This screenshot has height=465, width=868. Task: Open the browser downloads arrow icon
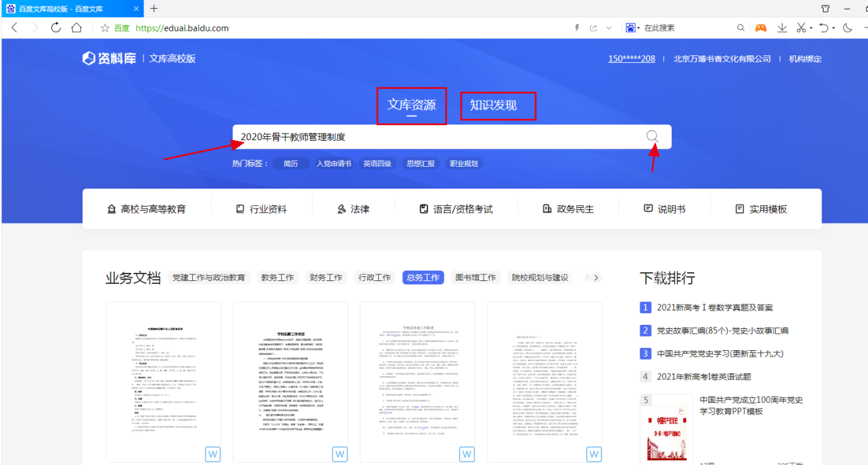pyautogui.click(x=782, y=28)
